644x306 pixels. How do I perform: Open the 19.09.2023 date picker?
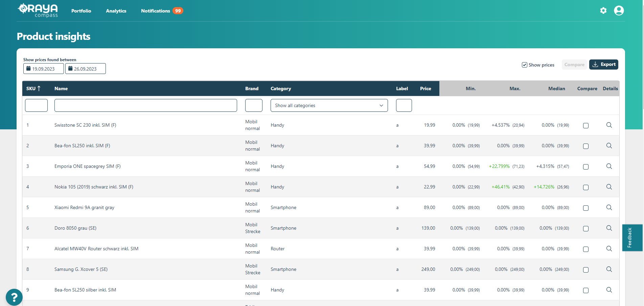tap(43, 68)
